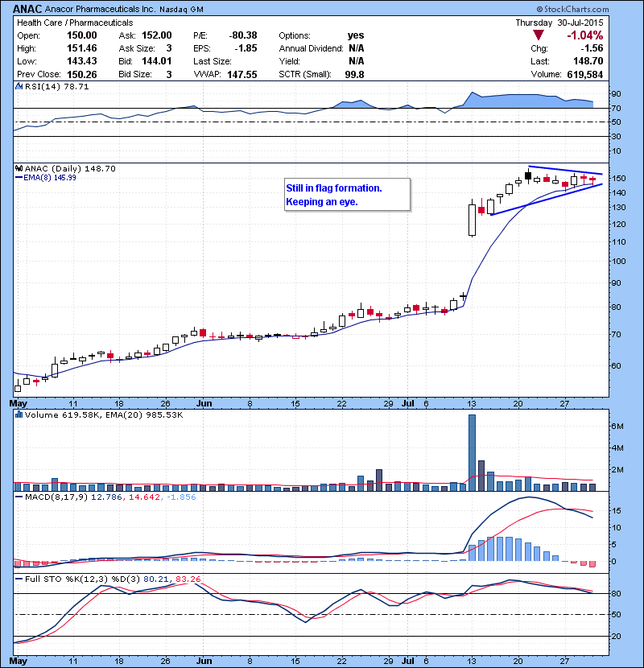Select the High value 151.46
Image resolution: width=644 pixels, height=668 pixels.
click(82, 48)
